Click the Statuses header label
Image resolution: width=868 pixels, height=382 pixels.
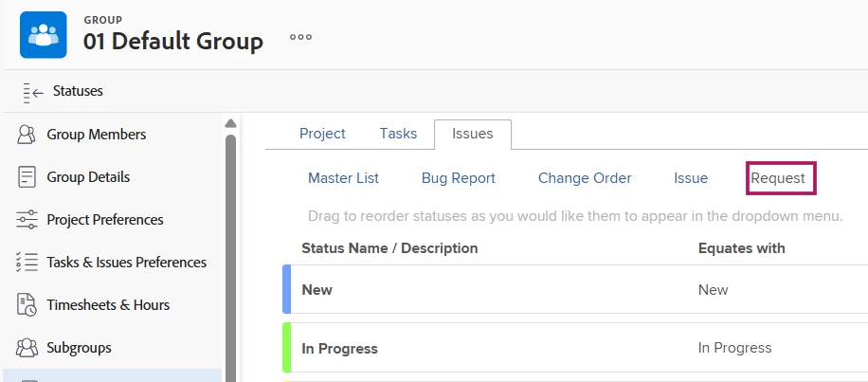pos(78,91)
